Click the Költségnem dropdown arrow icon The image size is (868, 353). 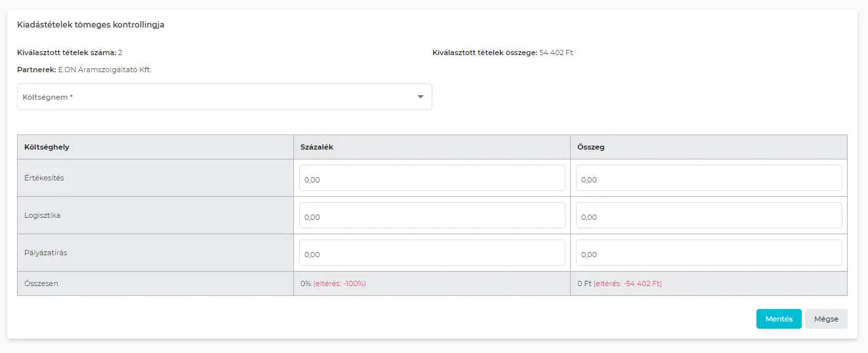(421, 97)
